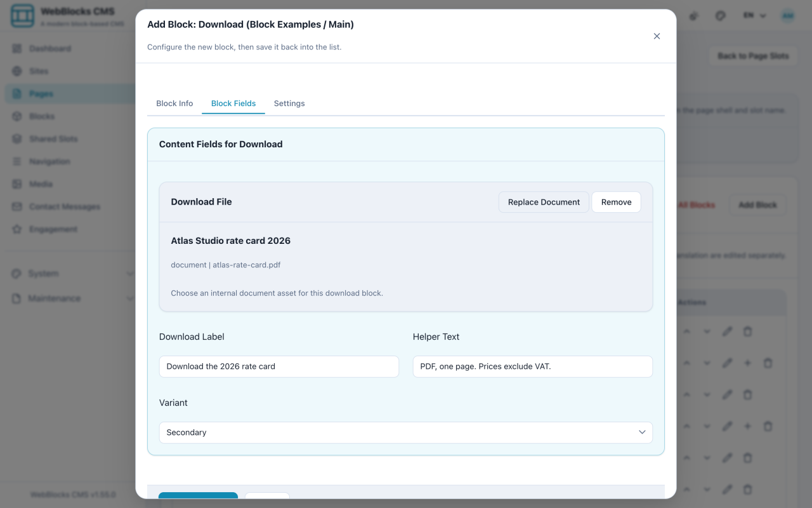Click the Helper Text caption
The height and width of the screenshot is (508, 812).
(436, 337)
